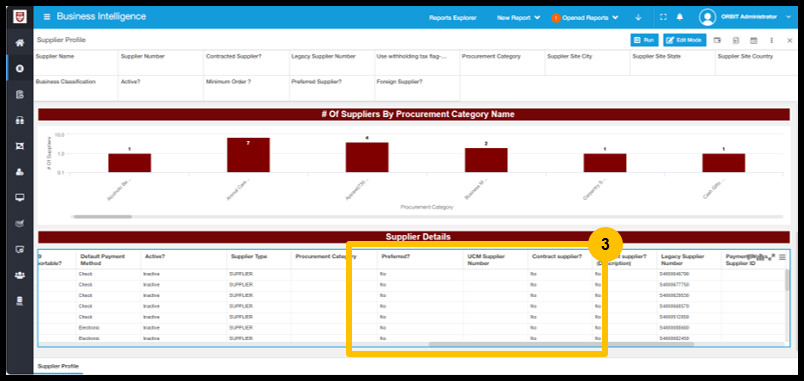Viewport: 804px width, 381px height.
Task: Switch to Edit Mode
Action: tap(685, 40)
